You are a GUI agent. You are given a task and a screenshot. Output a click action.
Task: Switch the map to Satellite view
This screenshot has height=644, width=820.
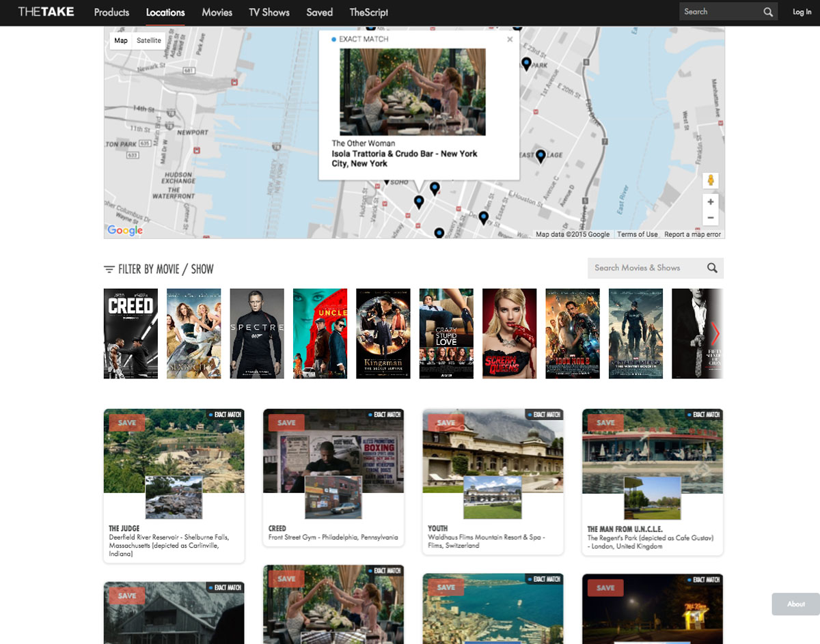(x=149, y=40)
